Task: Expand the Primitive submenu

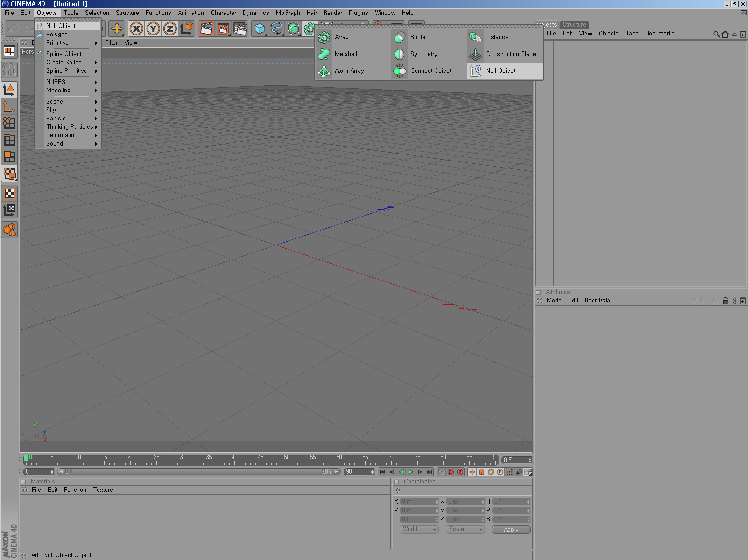Action: pyautogui.click(x=68, y=43)
